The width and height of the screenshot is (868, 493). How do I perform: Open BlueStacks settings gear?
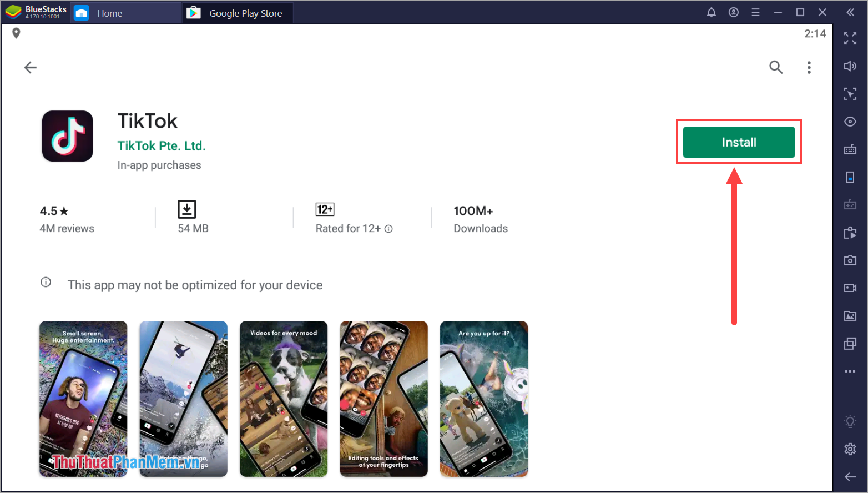[850, 449]
